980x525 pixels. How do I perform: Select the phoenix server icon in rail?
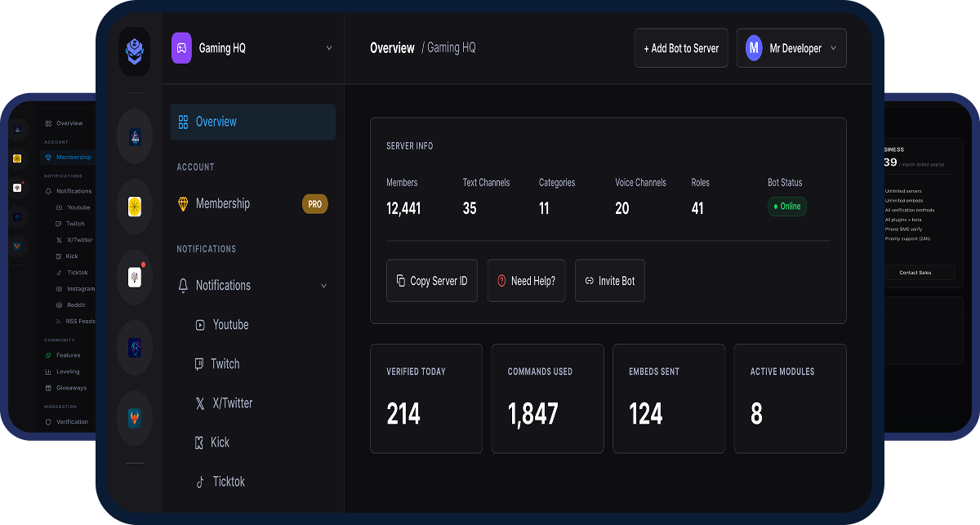pos(135,419)
